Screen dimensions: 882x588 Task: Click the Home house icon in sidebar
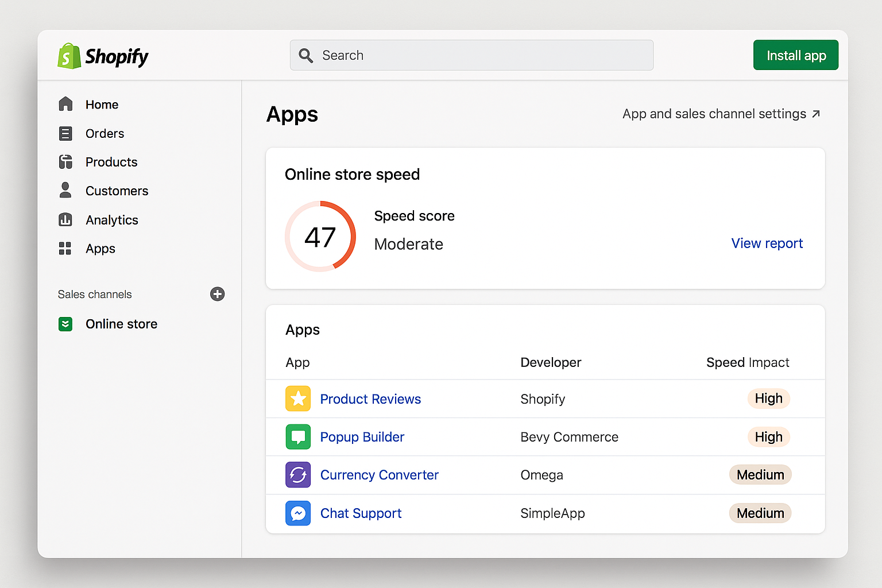click(65, 104)
